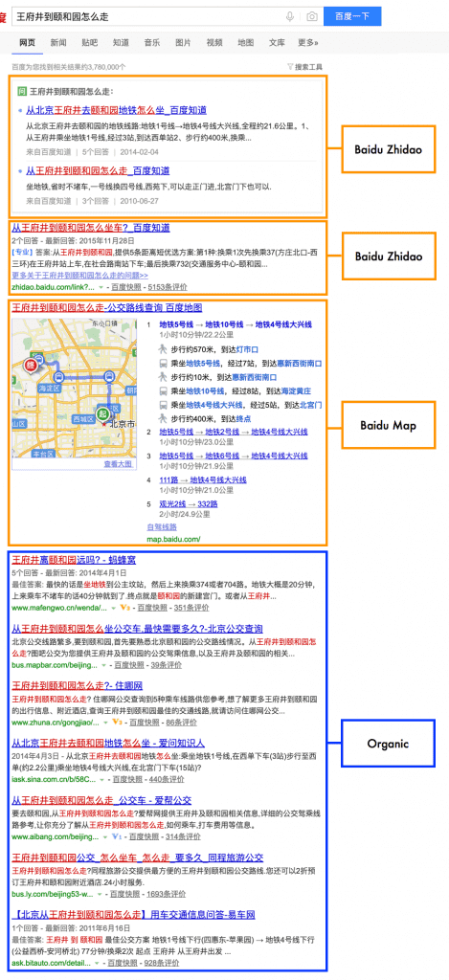Click the 自驾线路 link
The image size is (449, 980).
162,527
